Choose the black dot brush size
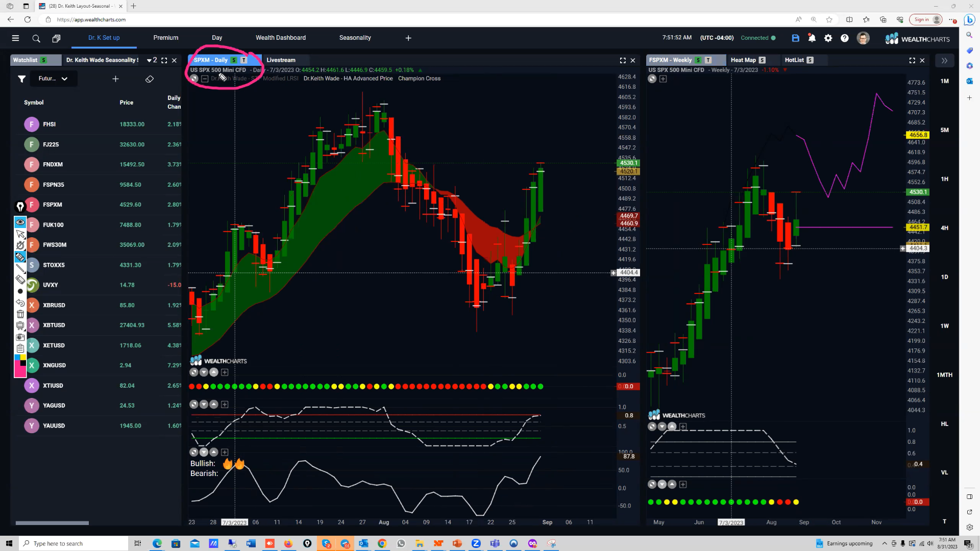 (x=20, y=291)
